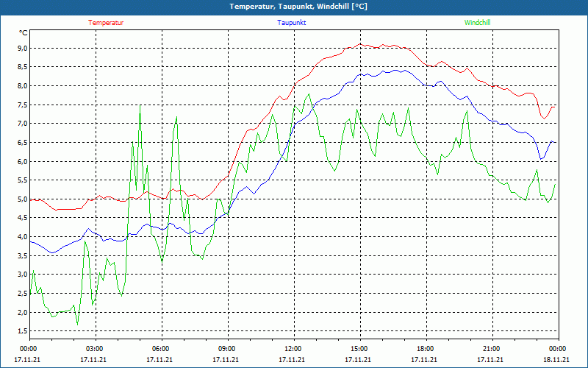
Task: Click the 2,5 y-axis value
Action: [x=23, y=293]
